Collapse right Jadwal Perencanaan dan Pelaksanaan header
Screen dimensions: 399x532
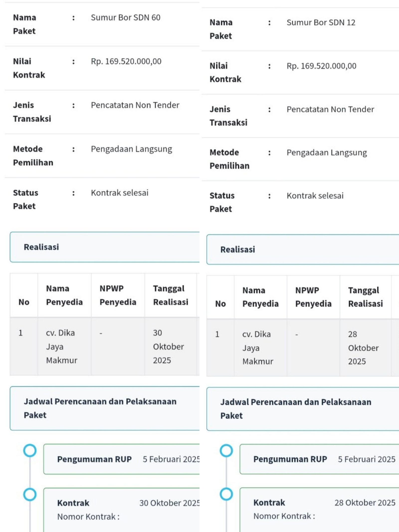tap(302, 409)
